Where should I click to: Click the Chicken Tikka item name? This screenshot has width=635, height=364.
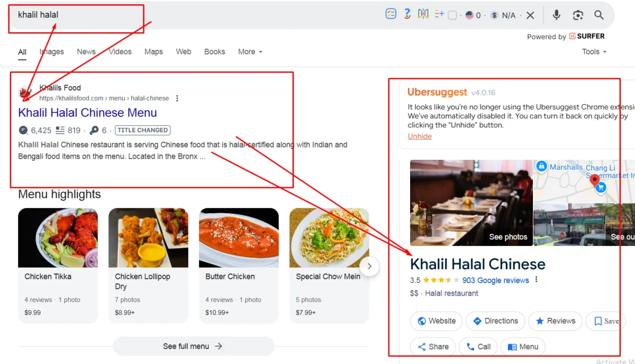click(x=48, y=277)
